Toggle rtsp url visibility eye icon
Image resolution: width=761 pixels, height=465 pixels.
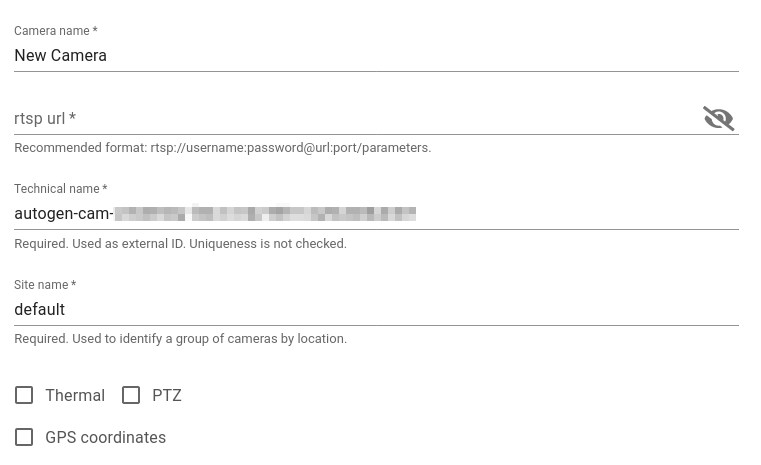[718, 119]
